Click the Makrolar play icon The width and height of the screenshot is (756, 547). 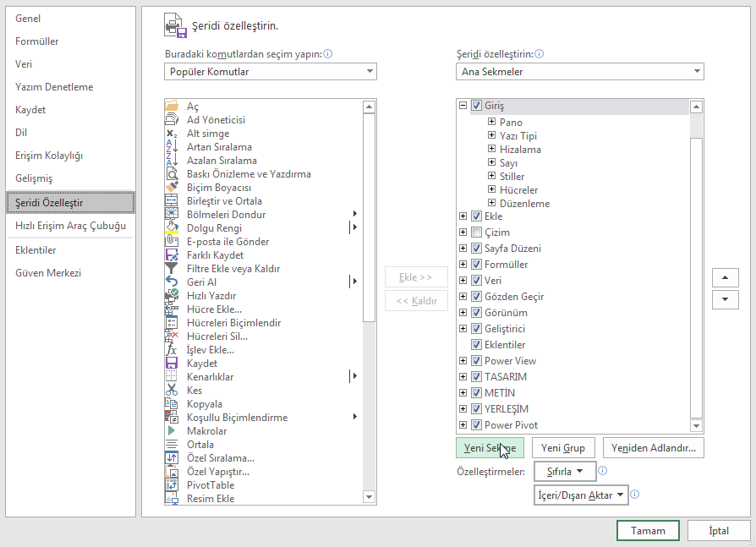pos(172,430)
